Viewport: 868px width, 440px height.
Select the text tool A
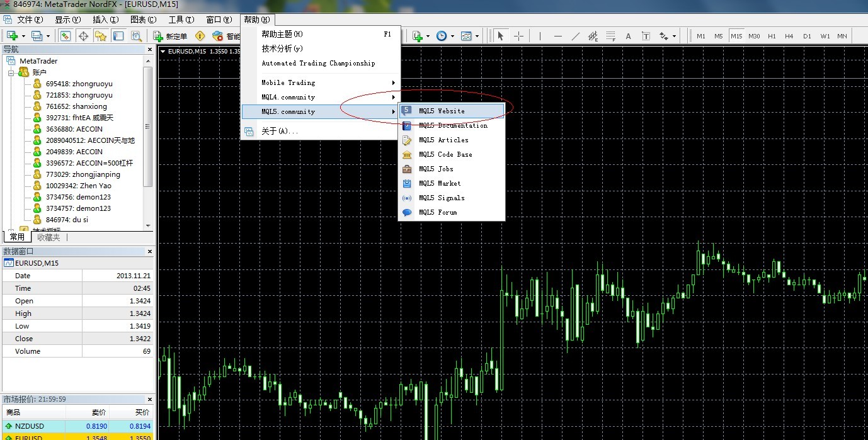628,36
